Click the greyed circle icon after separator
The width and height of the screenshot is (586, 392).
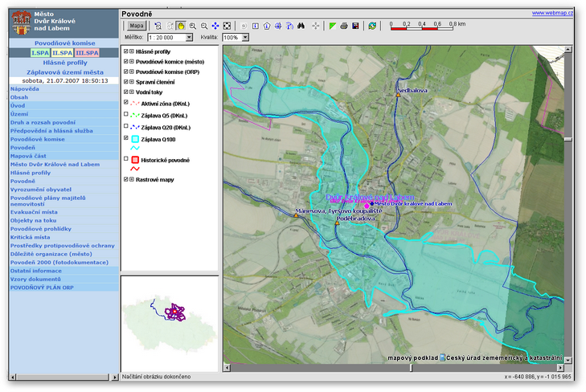pos(244,26)
